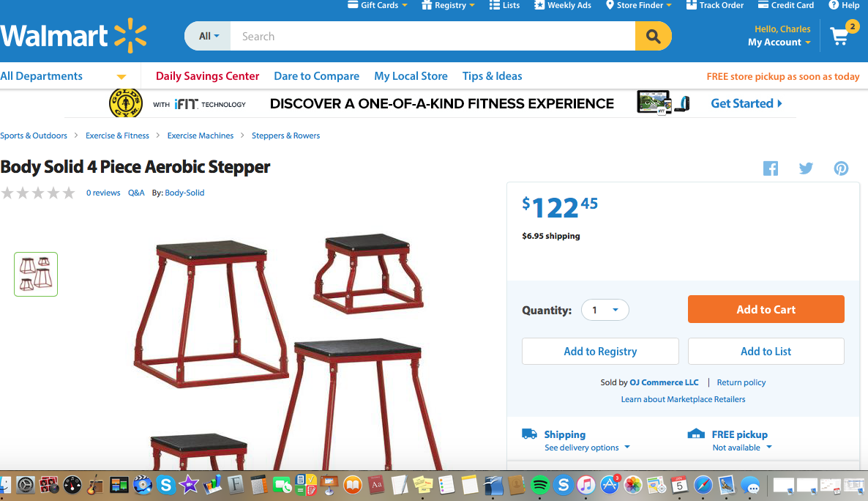Click the Add to Registry button

coord(600,352)
